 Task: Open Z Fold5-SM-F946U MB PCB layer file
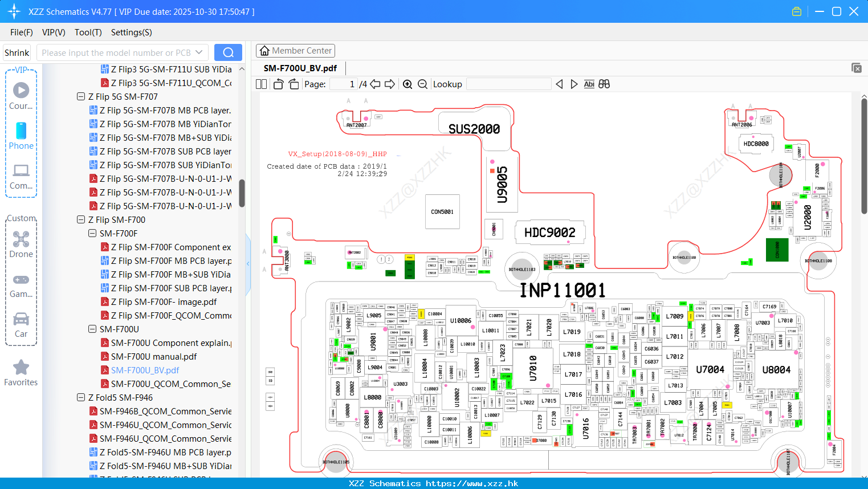[160, 452]
